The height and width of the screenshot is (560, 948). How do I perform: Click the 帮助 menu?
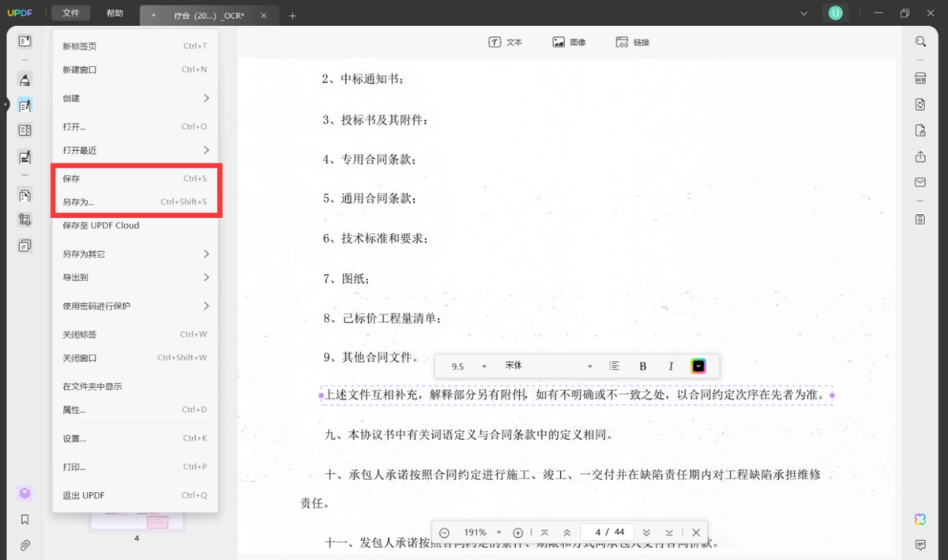(115, 13)
